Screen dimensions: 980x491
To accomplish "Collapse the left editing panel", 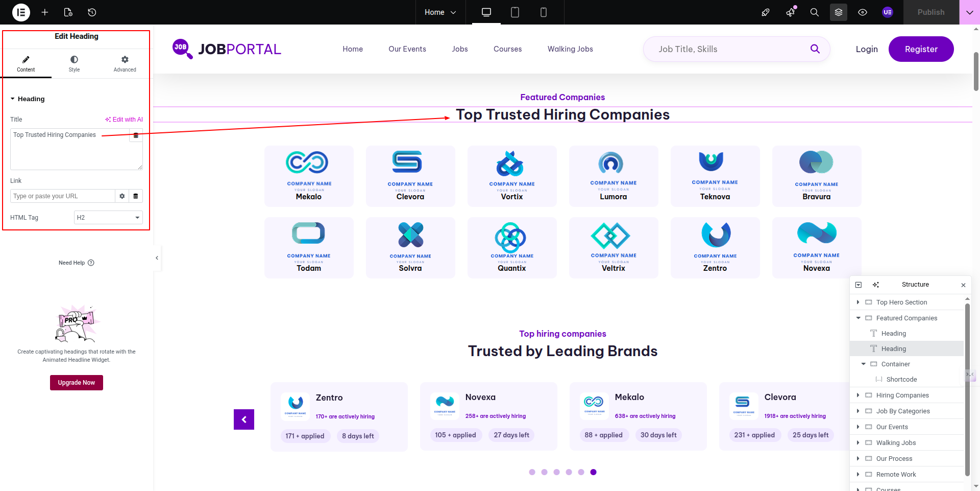I will click(157, 258).
